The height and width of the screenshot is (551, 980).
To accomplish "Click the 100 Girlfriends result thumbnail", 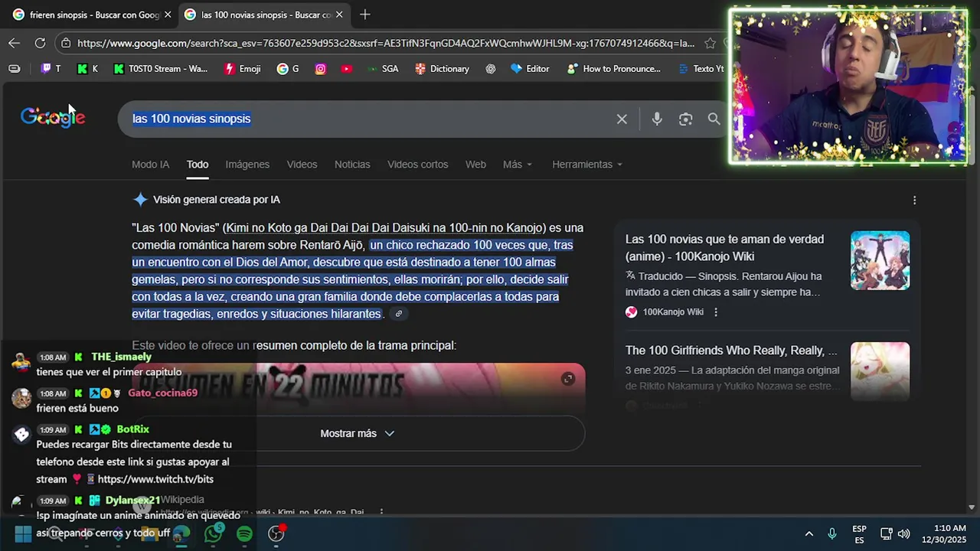I will click(880, 371).
